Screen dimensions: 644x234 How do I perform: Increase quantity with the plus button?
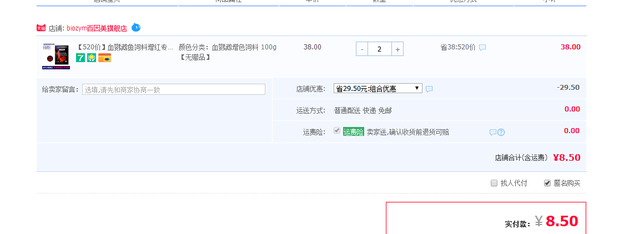coord(398,49)
